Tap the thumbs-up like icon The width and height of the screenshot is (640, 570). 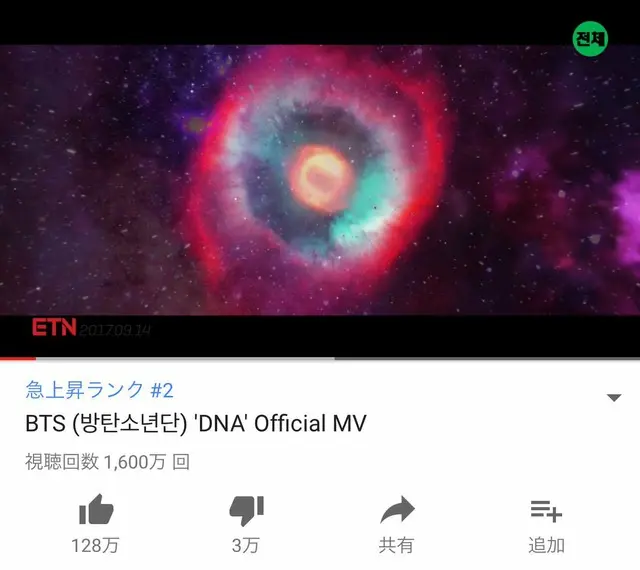coord(96,509)
